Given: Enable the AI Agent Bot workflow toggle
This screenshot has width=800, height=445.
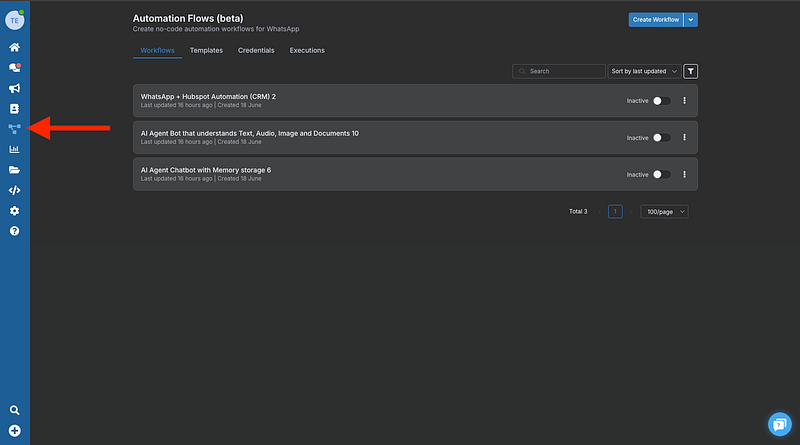Looking at the screenshot, I should pyautogui.click(x=661, y=137).
